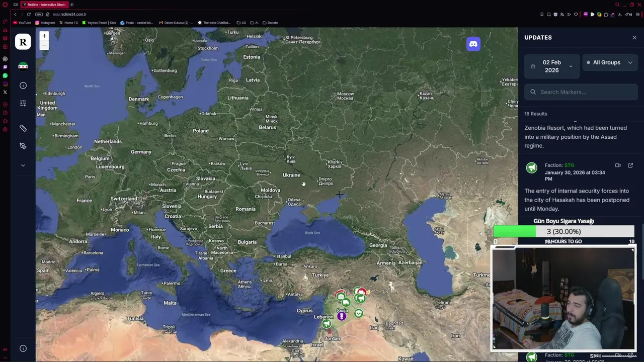Select the pen drawing tool

[23, 146]
